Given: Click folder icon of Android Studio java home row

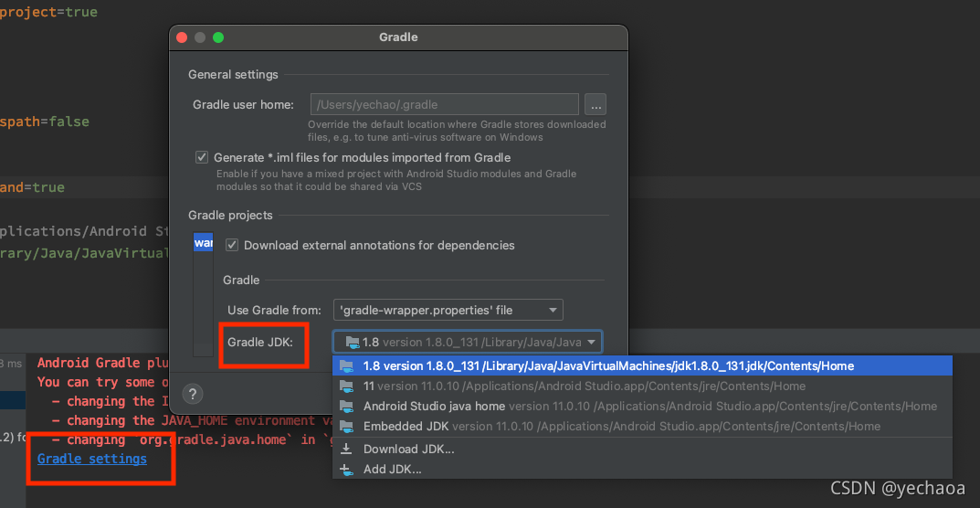Looking at the screenshot, I should pyautogui.click(x=345, y=406).
